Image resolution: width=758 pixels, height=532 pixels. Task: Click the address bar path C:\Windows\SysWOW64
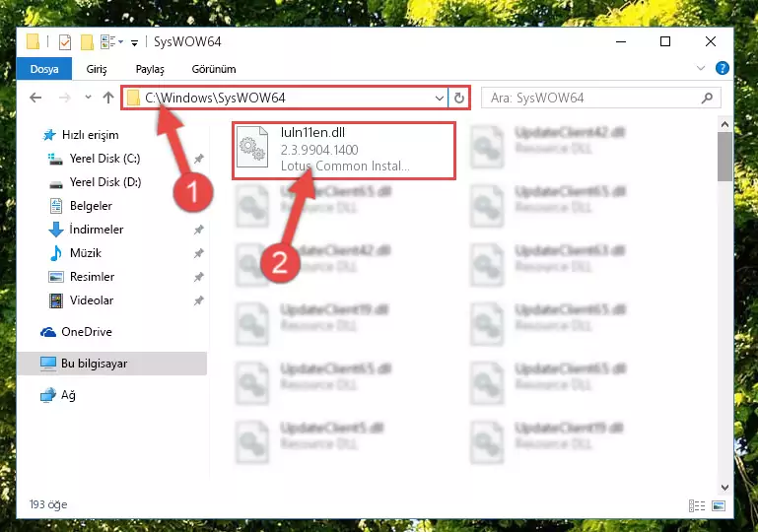click(215, 99)
